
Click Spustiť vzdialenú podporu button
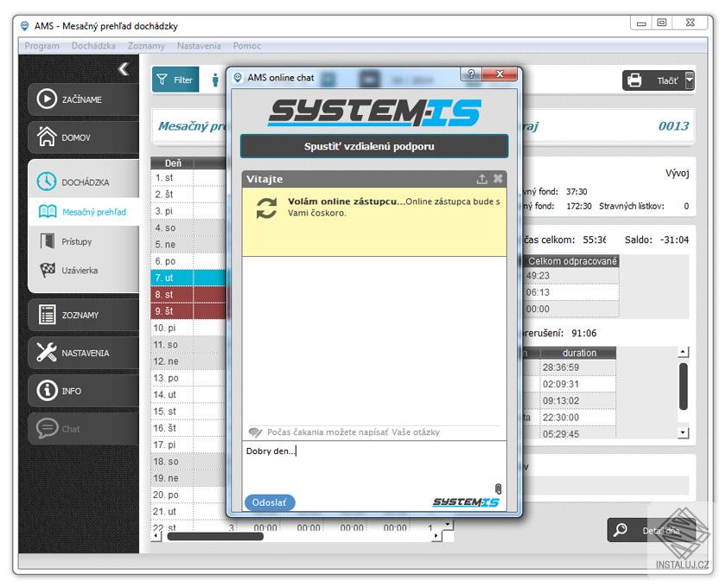374,146
